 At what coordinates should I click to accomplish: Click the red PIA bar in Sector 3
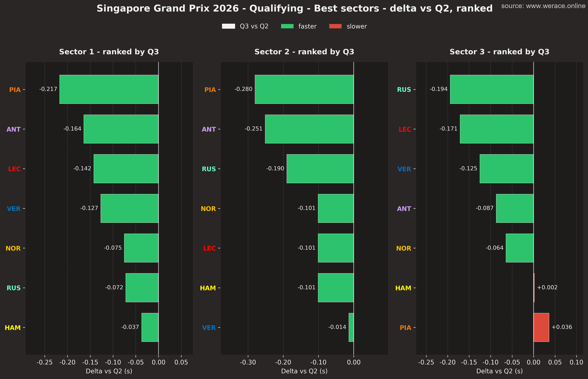(x=541, y=327)
